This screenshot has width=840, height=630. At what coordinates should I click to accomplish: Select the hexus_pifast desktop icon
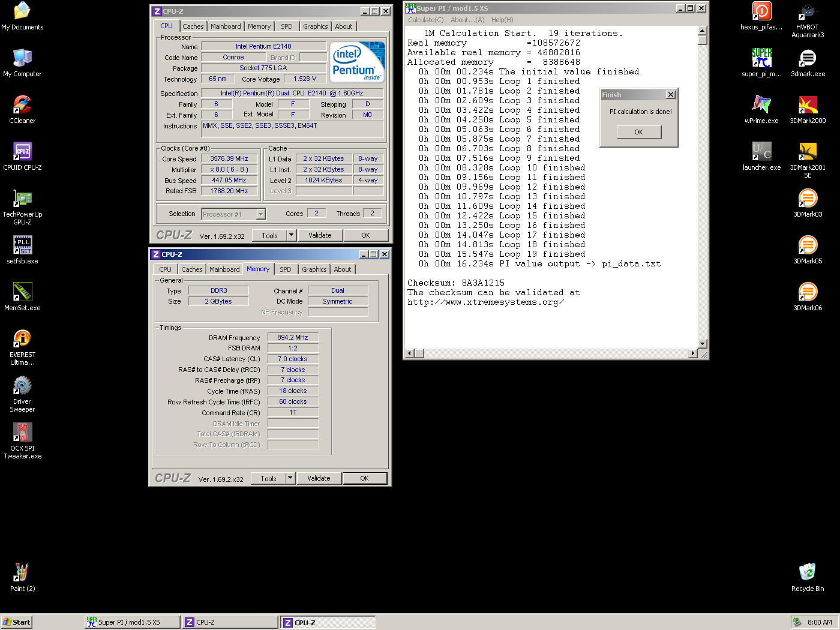click(x=761, y=16)
